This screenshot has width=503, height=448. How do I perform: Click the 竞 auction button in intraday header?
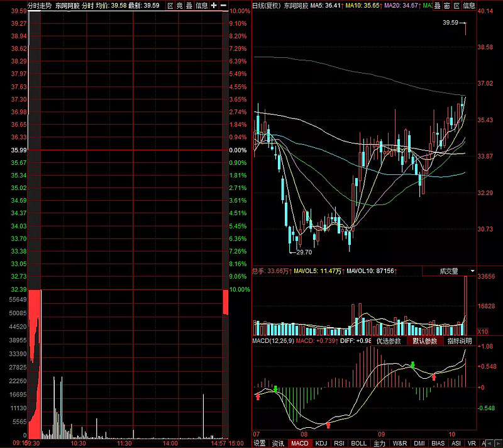coord(180,6)
